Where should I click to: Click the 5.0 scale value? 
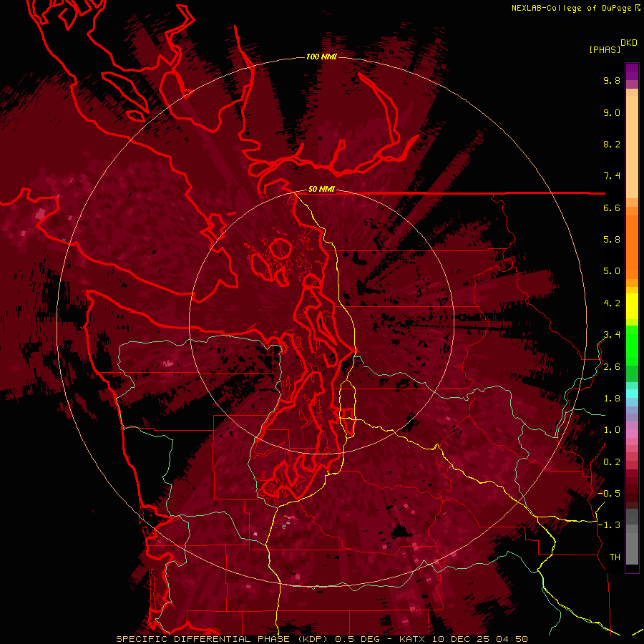[x=612, y=271]
